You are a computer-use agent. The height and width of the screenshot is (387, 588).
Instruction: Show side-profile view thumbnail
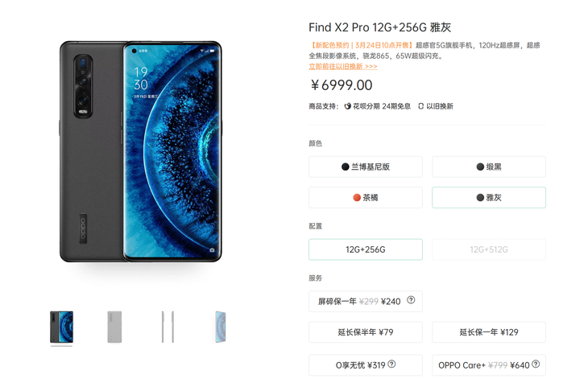[168, 327]
